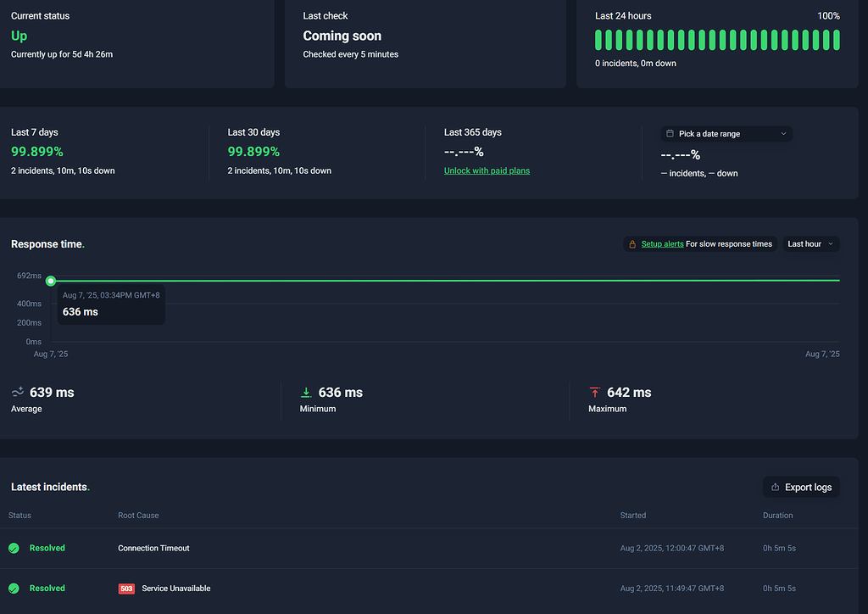Click the Resolved label for Connection Timeout

pos(47,548)
